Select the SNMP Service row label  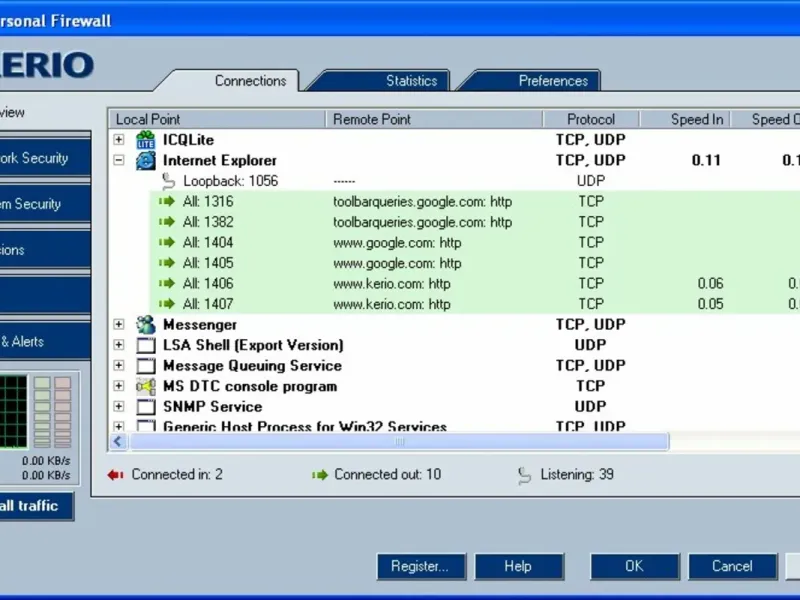point(212,407)
